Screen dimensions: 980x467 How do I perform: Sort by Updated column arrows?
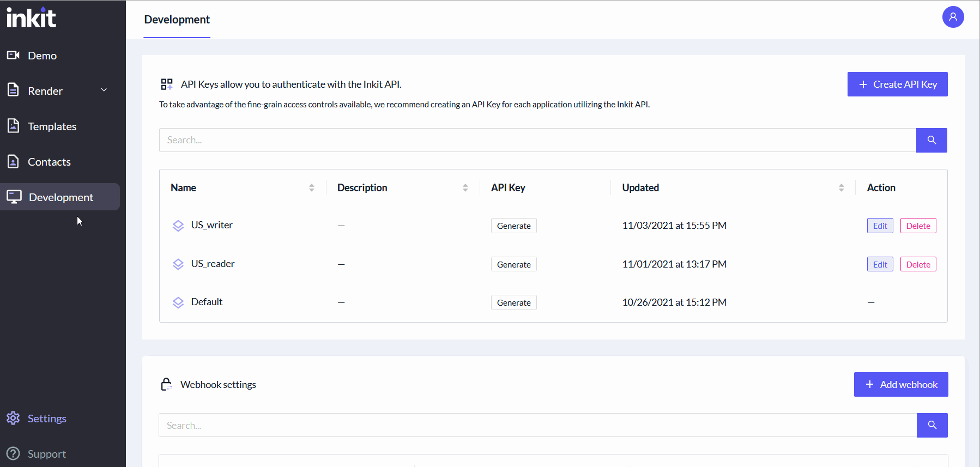click(x=842, y=187)
